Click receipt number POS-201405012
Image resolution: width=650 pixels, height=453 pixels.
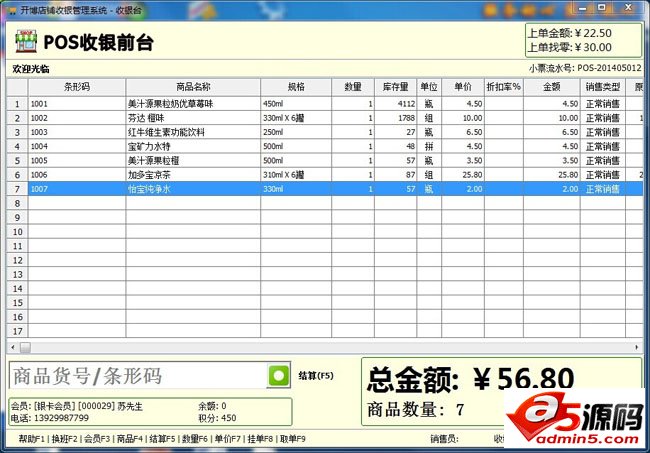coord(609,68)
